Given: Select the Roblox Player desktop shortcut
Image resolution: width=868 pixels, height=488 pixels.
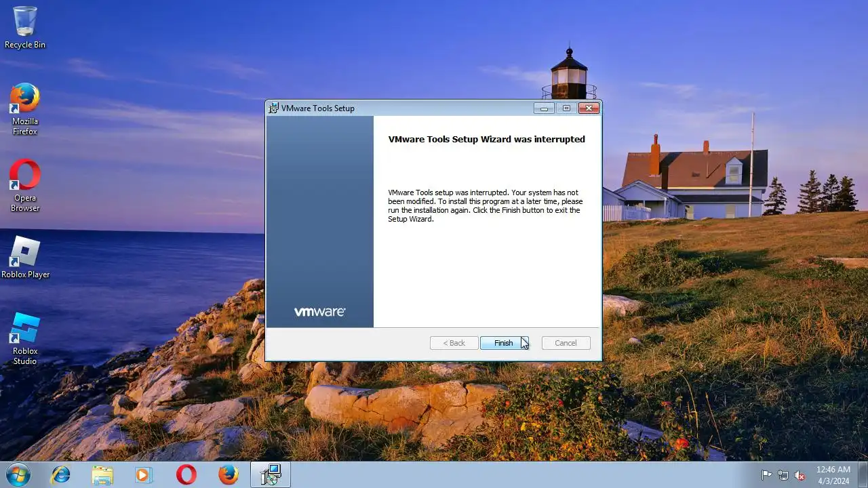Looking at the screenshot, I should coord(25,258).
